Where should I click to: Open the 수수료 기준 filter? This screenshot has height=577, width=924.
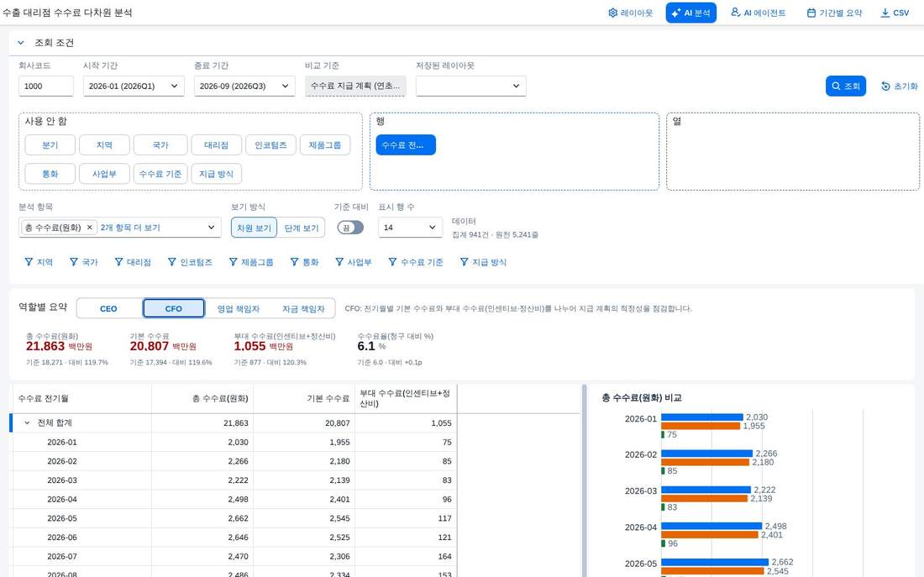point(416,262)
